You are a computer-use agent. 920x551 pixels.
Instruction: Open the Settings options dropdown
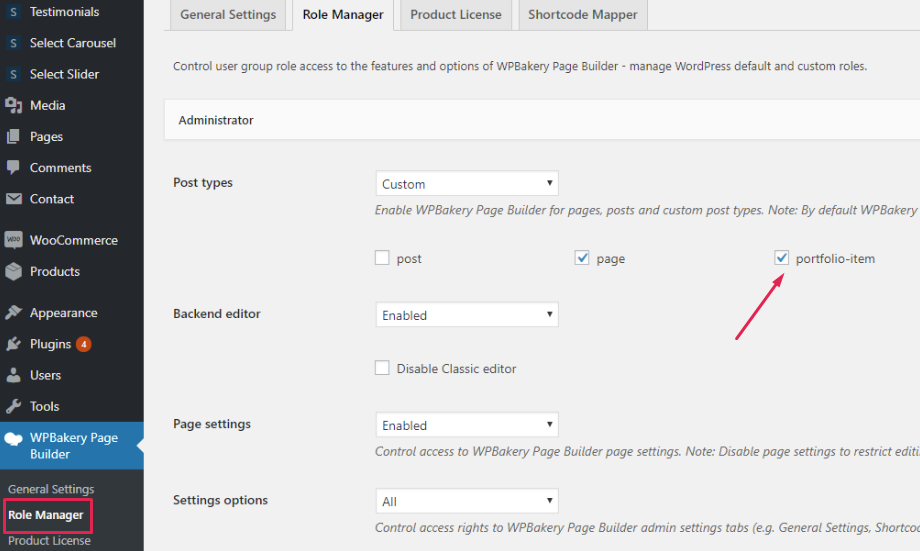467,501
